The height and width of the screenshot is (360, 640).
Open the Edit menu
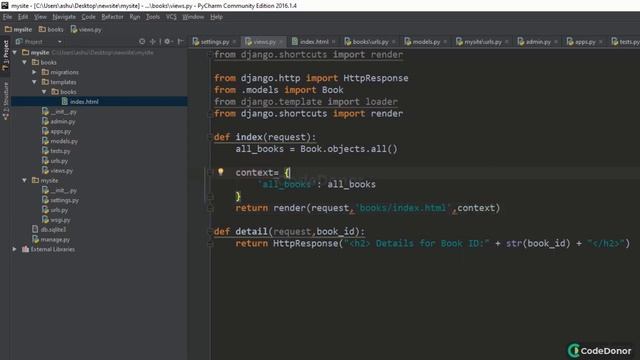tap(23, 17)
